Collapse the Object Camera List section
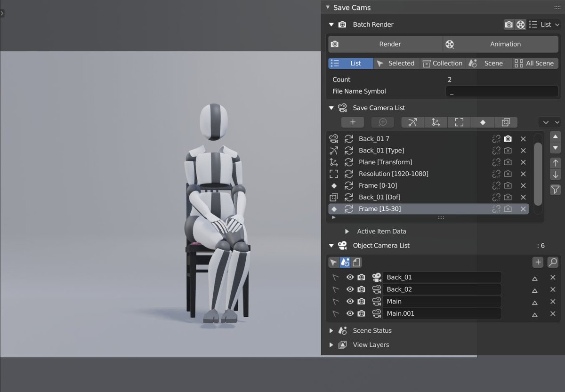Screen dimensions: 565x392 click(x=331, y=246)
